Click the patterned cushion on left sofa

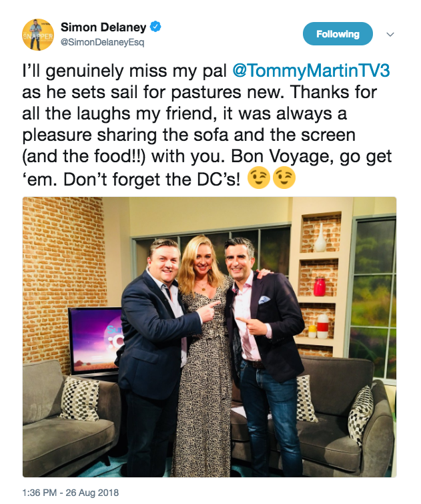coord(80,399)
